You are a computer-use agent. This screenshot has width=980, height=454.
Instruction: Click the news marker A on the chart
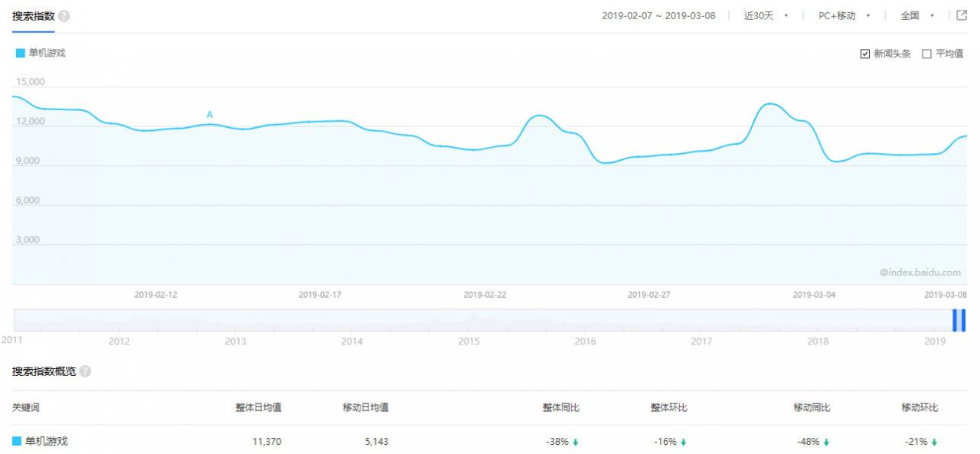coord(210,115)
